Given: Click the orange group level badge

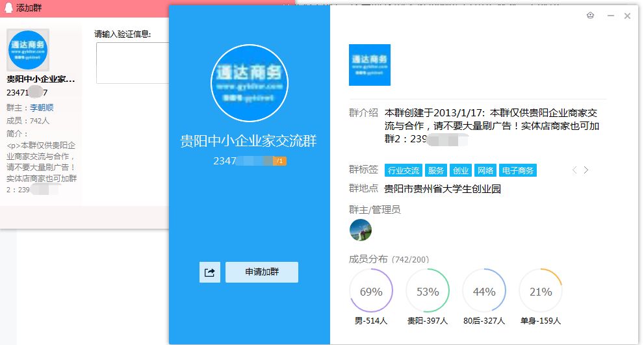Looking at the screenshot, I should point(280,161).
